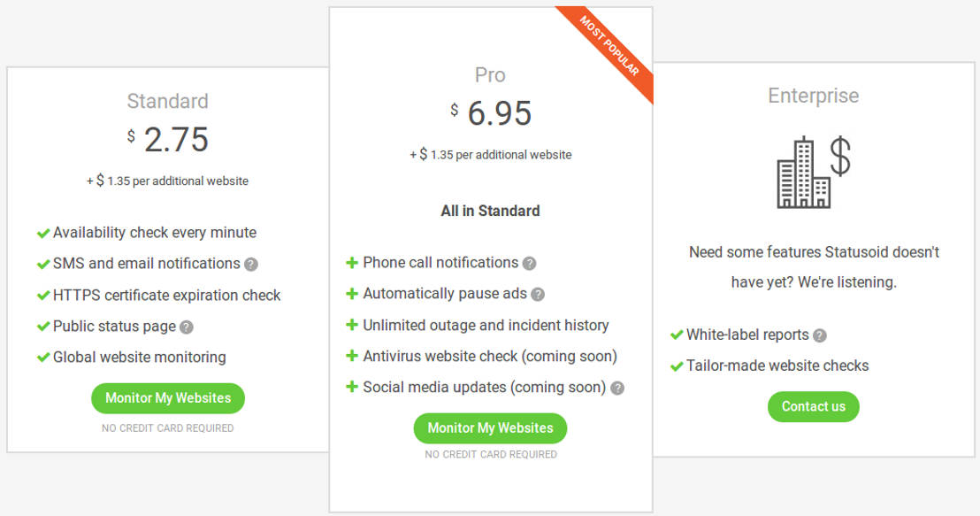
Task: Click help icon beside Public status page
Action: point(187,327)
